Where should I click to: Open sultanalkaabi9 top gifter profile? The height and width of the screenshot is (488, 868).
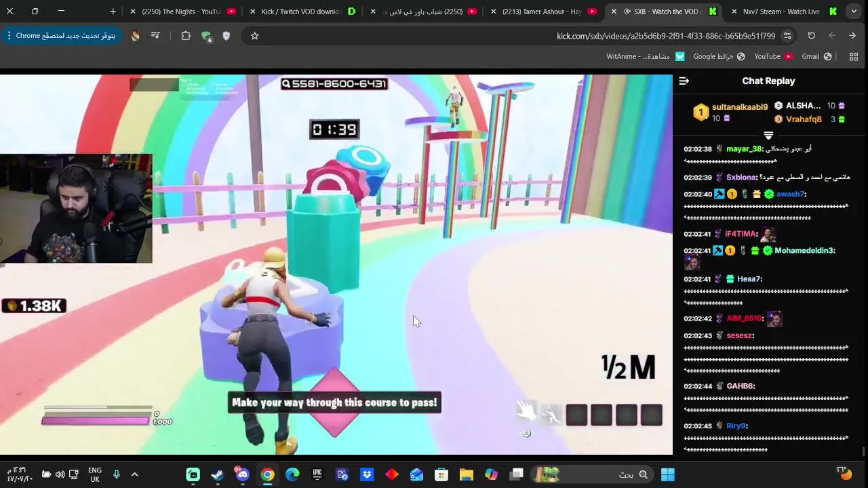(x=739, y=107)
